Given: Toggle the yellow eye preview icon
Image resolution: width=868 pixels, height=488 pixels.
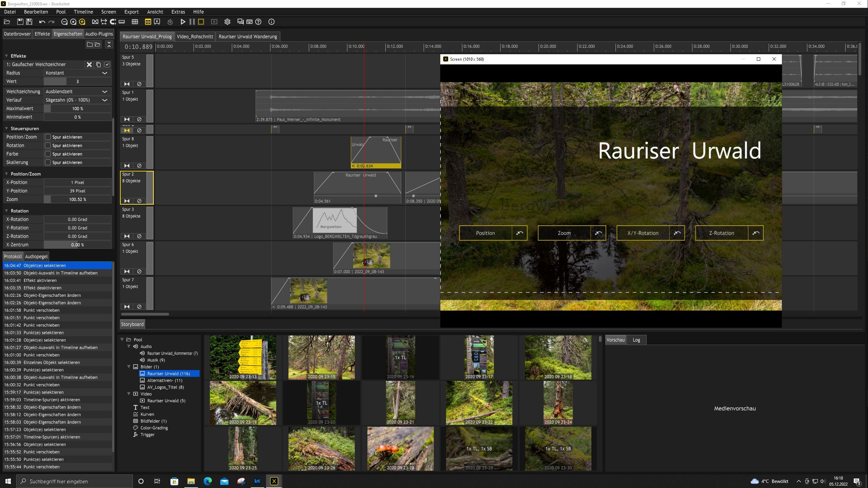Looking at the screenshot, I should coord(148,22).
